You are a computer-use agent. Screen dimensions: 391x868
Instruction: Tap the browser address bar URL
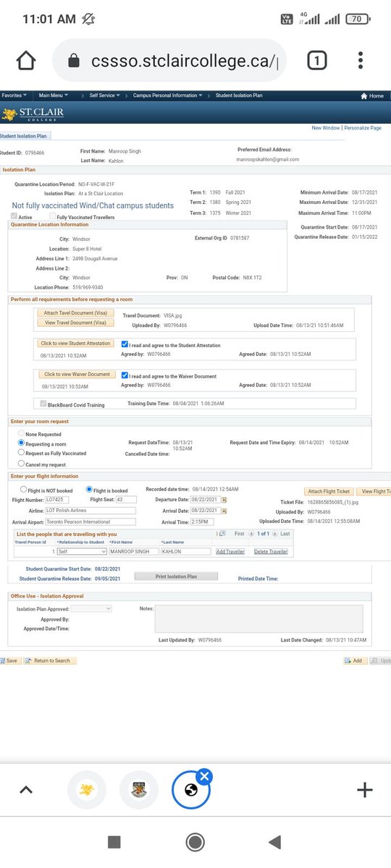coord(184,61)
